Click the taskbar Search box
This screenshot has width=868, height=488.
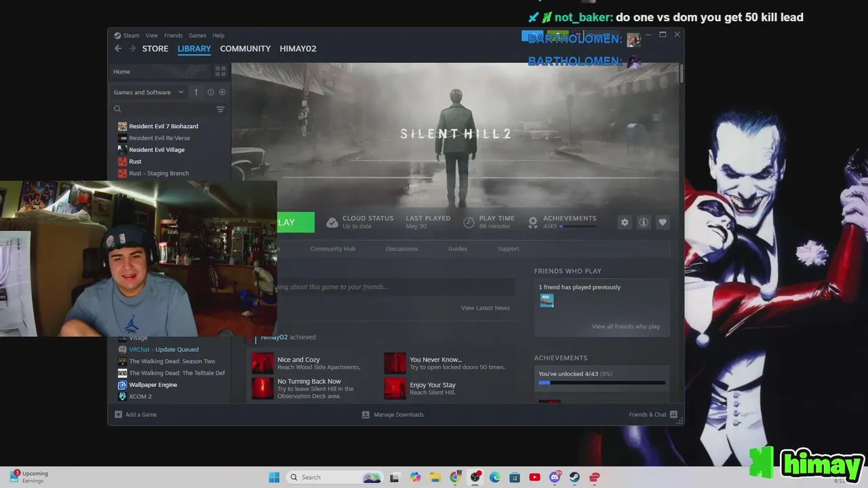point(334,477)
